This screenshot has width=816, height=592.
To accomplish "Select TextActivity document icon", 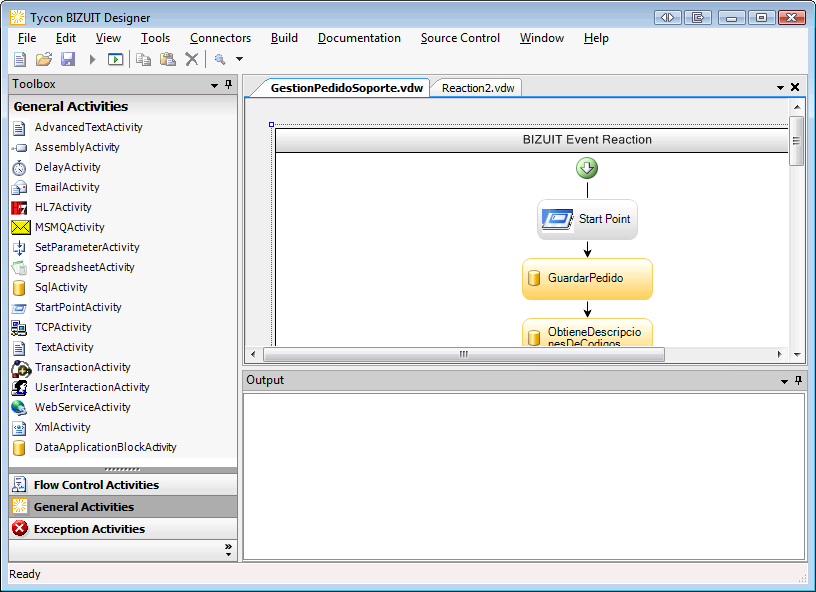I will (19, 348).
